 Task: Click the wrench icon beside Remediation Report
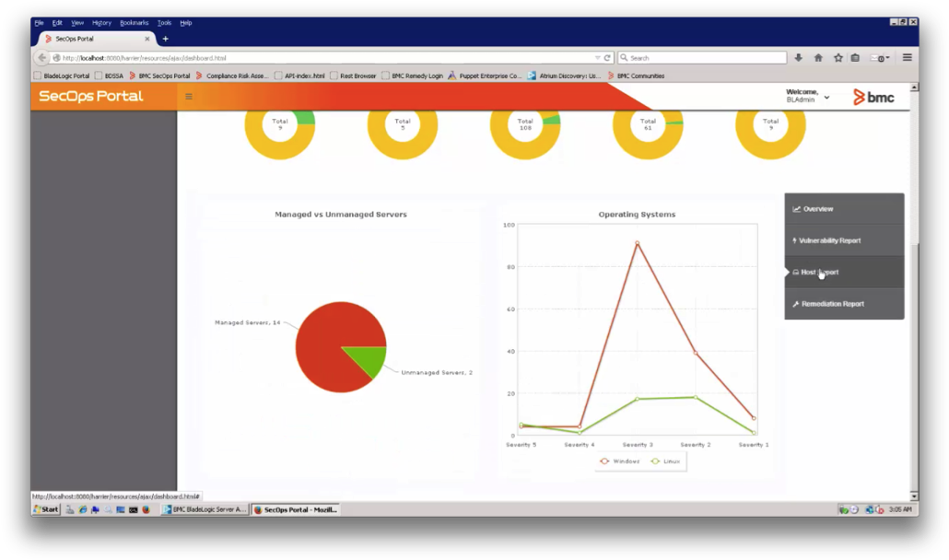pyautogui.click(x=796, y=304)
